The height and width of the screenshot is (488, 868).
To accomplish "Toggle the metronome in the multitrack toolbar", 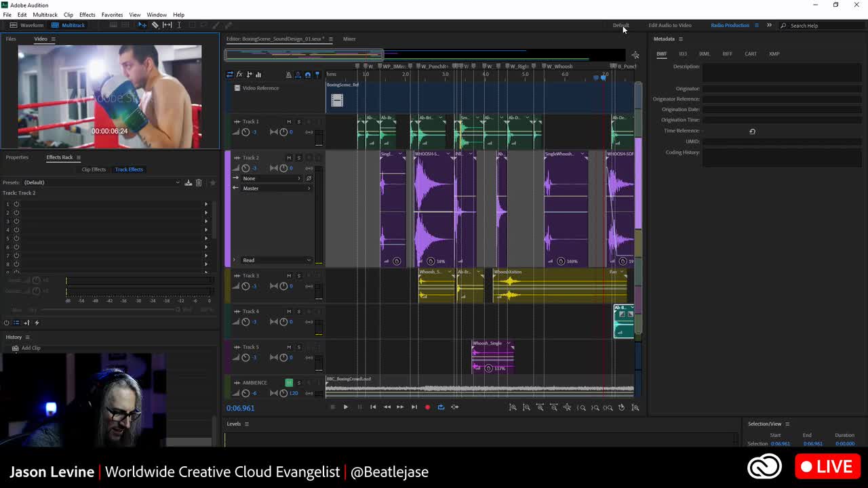I will tap(289, 75).
